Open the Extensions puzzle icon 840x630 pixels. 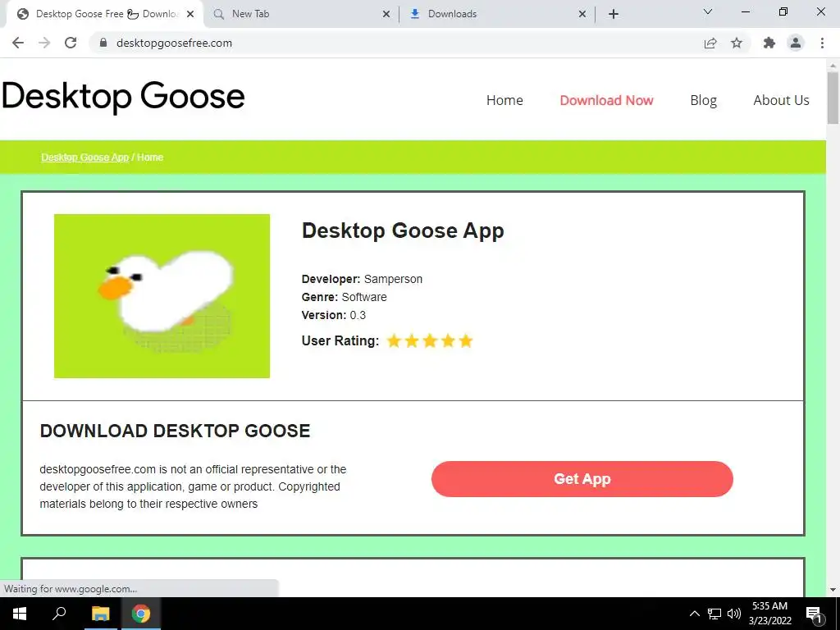point(769,43)
